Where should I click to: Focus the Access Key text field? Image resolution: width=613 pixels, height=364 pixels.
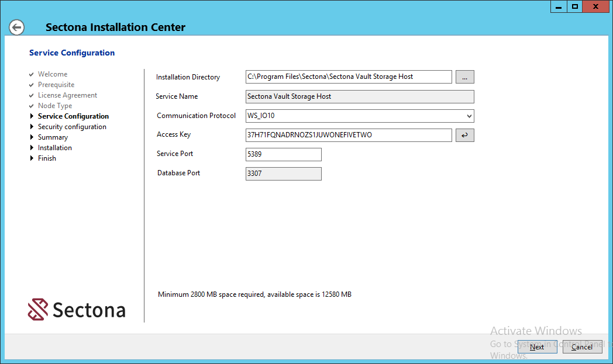point(348,135)
